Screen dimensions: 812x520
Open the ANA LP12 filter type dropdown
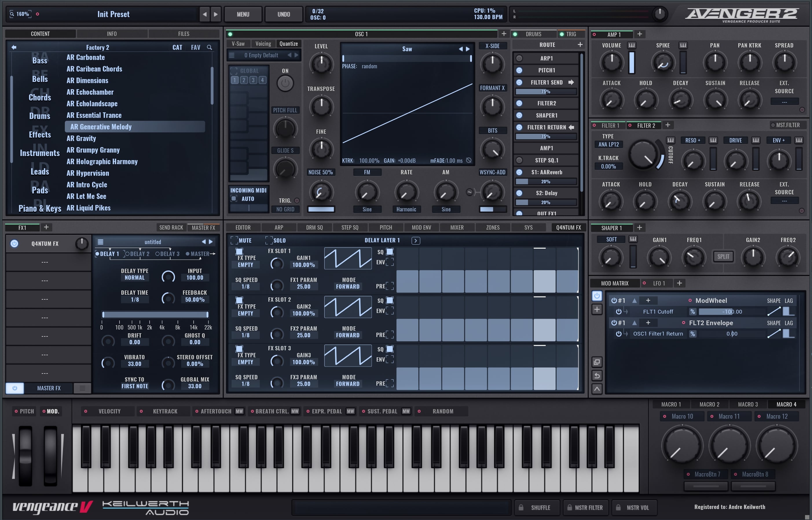[608, 144]
